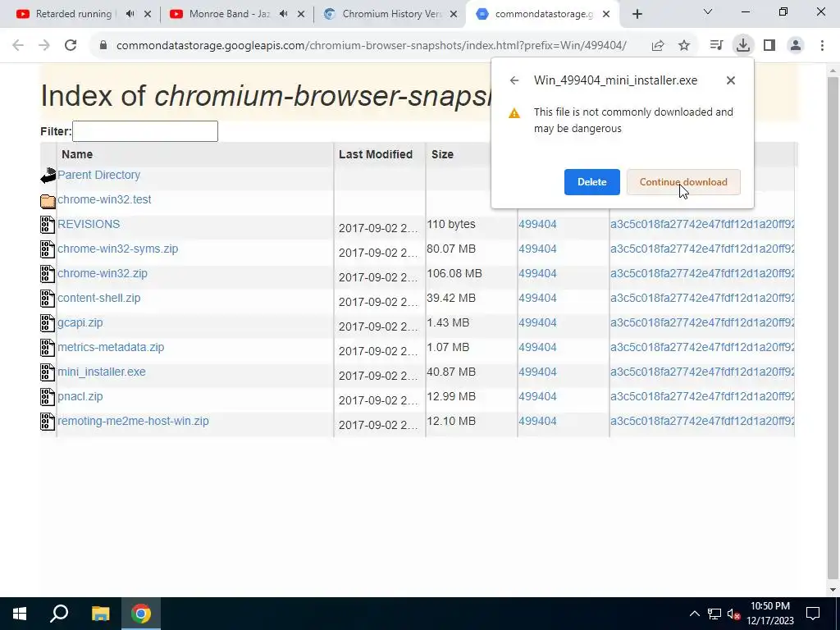Open the chrome-win32.test folder link
Screen dimensions: 840x630
[104, 200]
